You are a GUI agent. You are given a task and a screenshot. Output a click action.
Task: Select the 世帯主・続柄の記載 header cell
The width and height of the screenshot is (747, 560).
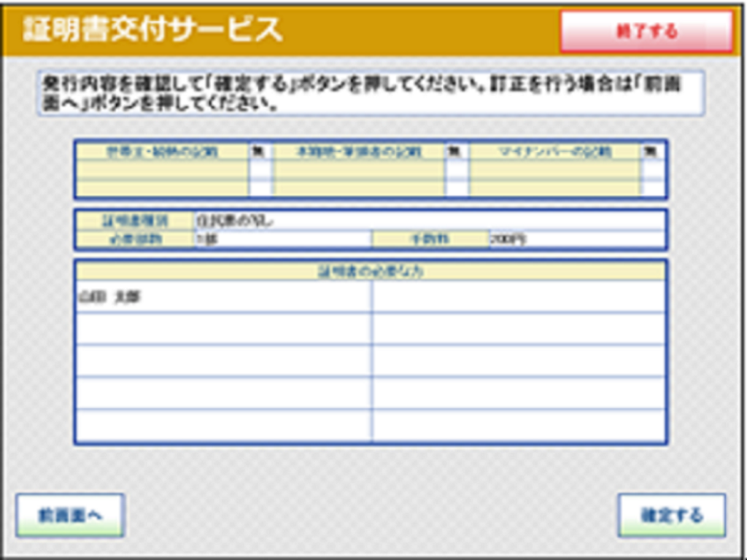(x=163, y=152)
